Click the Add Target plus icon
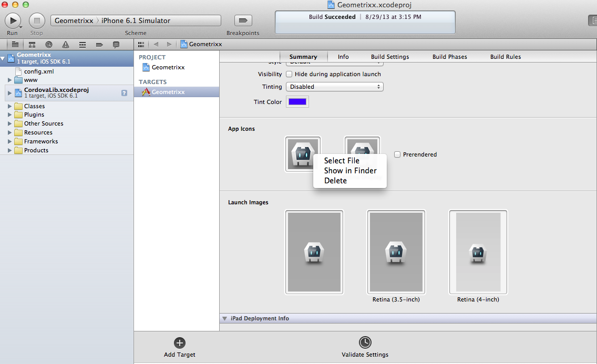 click(180, 342)
